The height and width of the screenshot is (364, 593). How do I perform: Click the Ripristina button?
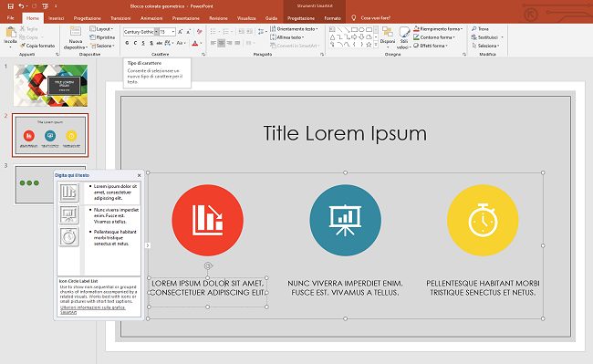[x=102, y=37]
